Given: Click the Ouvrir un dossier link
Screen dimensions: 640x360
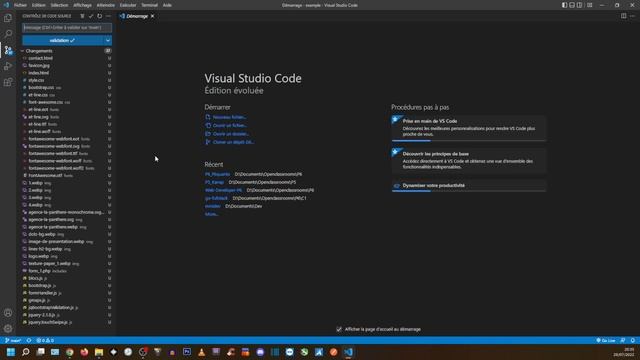Looking at the screenshot, I should (231, 134).
